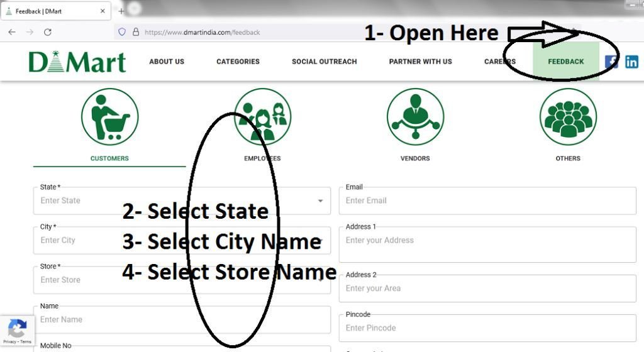
Task: Open the Partner With Us menu
Action: coord(420,62)
